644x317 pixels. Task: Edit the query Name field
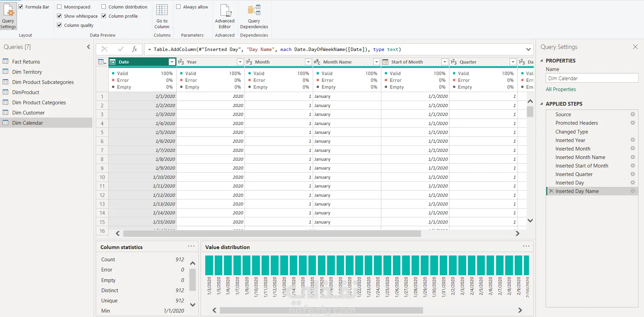pos(592,78)
